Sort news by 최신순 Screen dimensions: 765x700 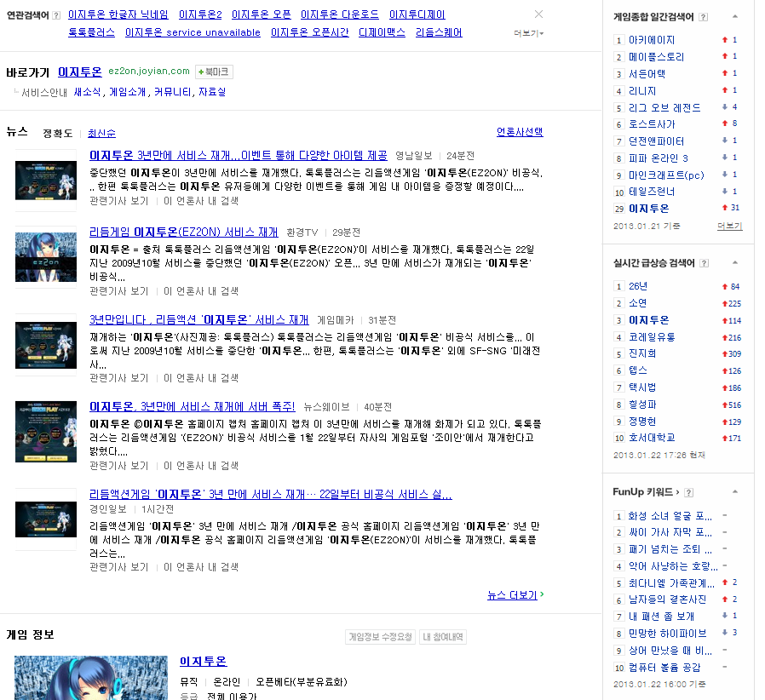pyautogui.click(x=101, y=133)
